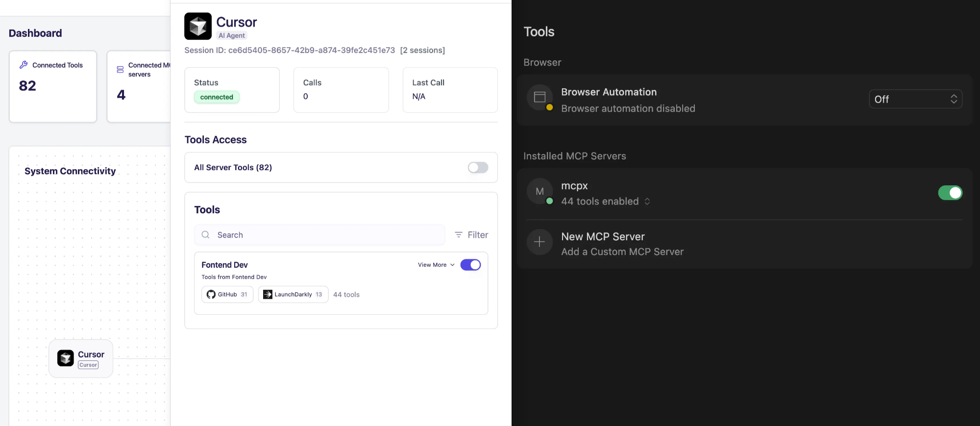The width and height of the screenshot is (980, 426).
Task: Click the Fontend Dev card title
Action: 224,265
